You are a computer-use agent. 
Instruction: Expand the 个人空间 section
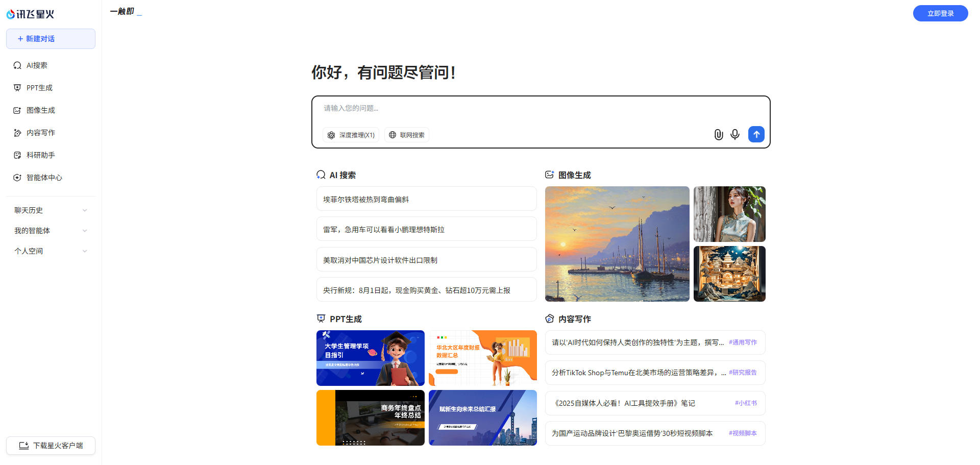(x=51, y=251)
